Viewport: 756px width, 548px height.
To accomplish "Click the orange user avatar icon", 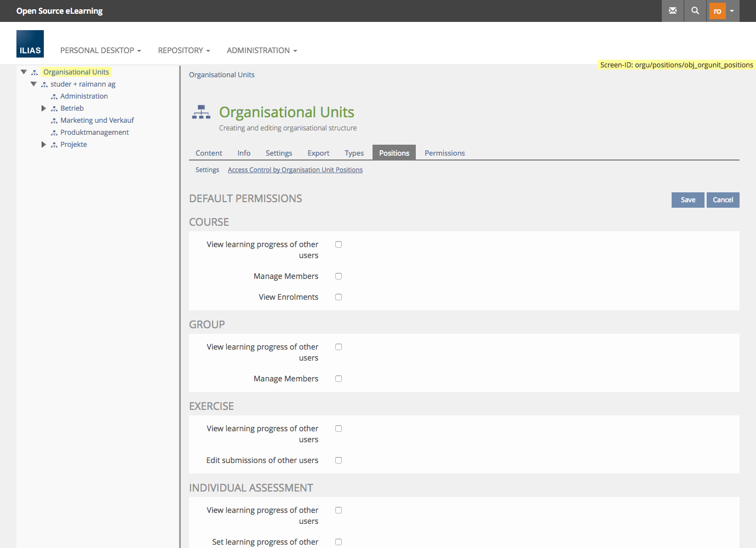I will 717,11.
